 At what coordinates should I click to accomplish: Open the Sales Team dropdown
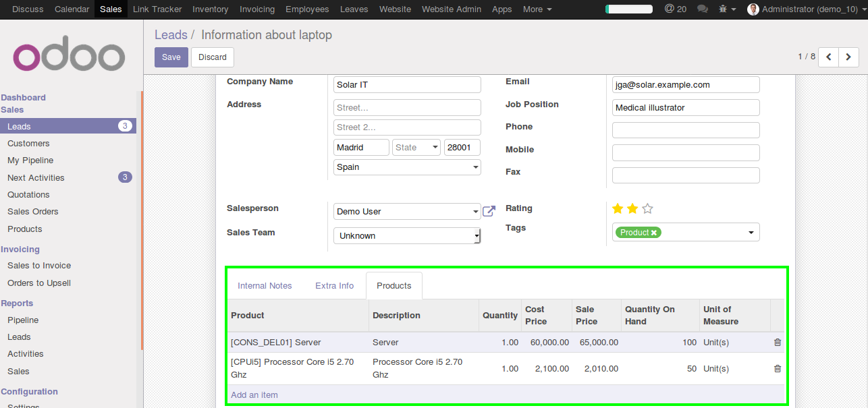coord(477,236)
